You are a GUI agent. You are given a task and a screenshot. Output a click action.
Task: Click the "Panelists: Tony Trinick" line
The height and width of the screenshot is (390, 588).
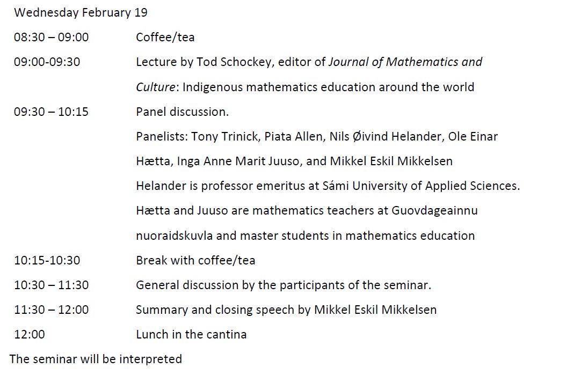point(317,136)
